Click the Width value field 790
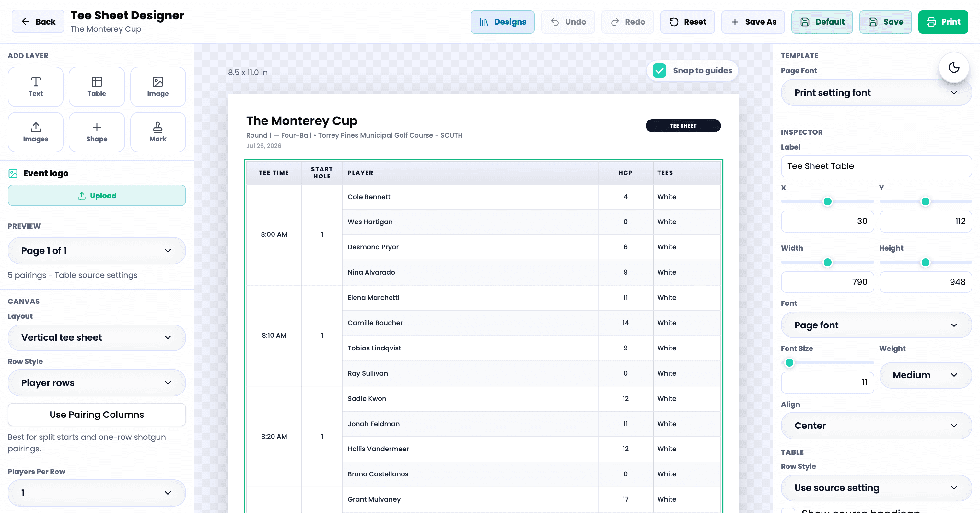980x513 pixels. coord(827,282)
